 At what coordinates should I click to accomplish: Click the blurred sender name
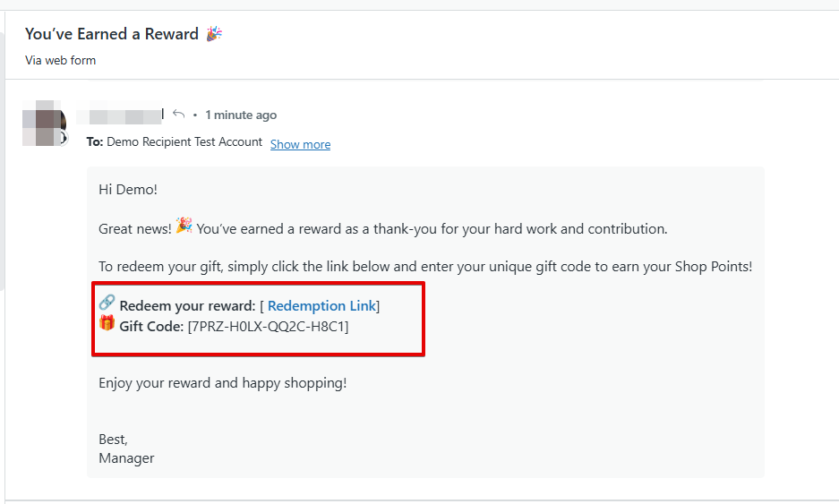pyautogui.click(x=119, y=115)
